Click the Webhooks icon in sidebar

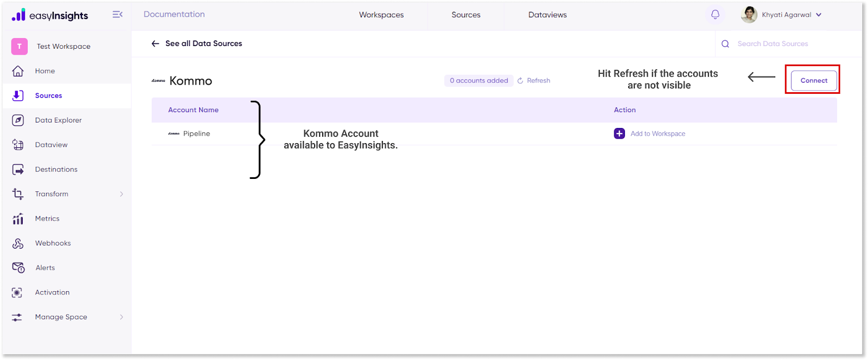[18, 243]
